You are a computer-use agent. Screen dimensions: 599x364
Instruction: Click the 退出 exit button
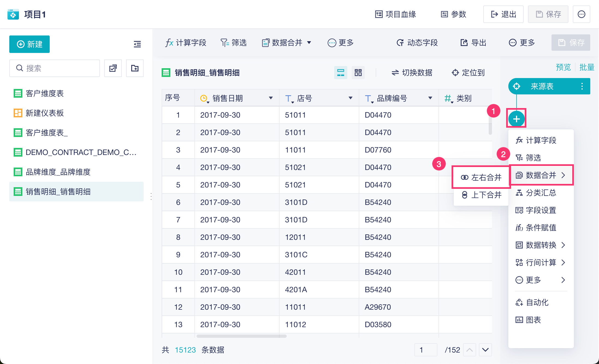(x=503, y=14)
